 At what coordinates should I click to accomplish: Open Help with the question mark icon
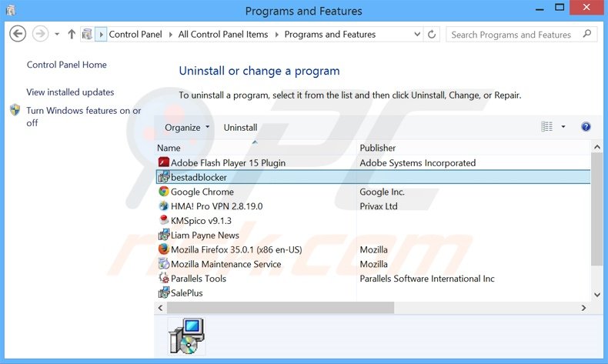click(x=586, y=126)
